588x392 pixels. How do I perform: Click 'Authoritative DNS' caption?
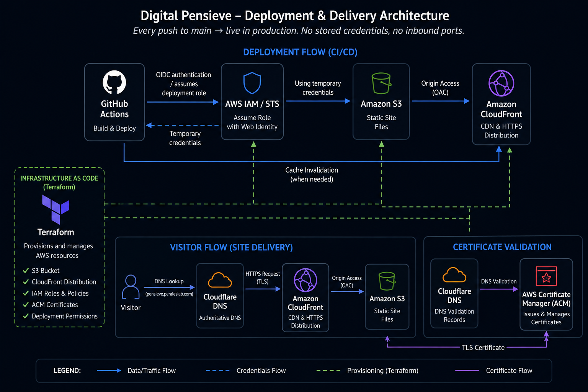click(x=220, y=318)
